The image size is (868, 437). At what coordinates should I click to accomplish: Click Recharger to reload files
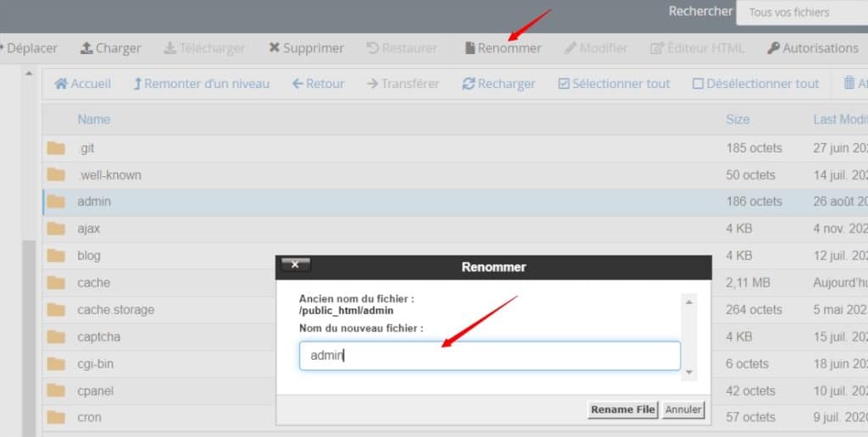tap(498, 84)
